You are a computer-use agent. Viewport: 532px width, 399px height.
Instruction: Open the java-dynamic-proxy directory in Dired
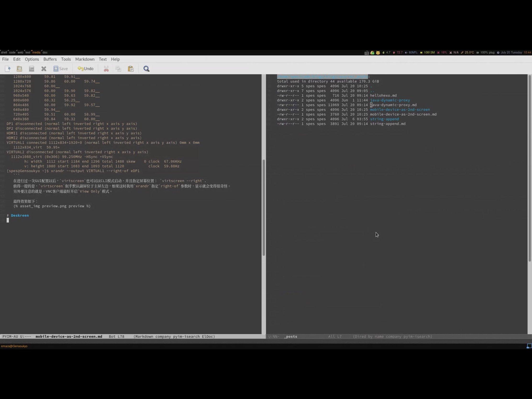click(x=390, y=100)
